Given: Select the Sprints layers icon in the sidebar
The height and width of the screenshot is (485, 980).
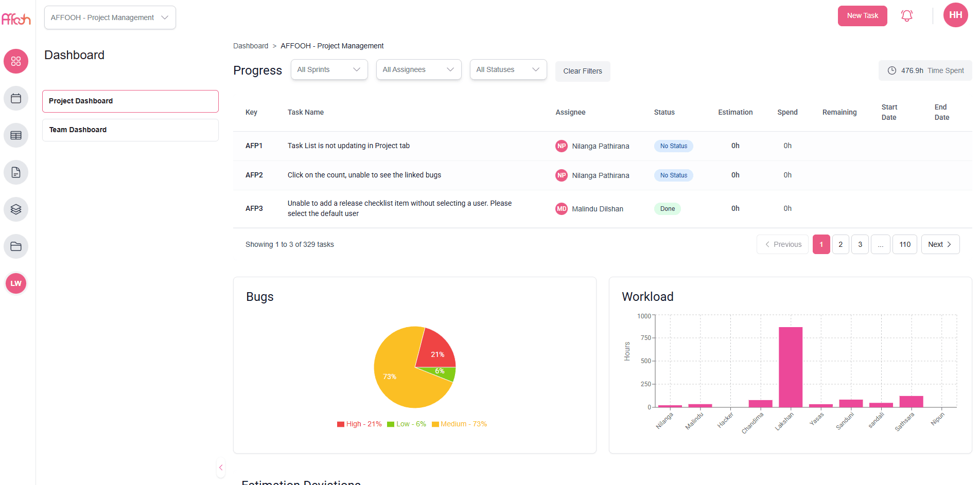Looking at the screenshot, I should pos(16,209).
